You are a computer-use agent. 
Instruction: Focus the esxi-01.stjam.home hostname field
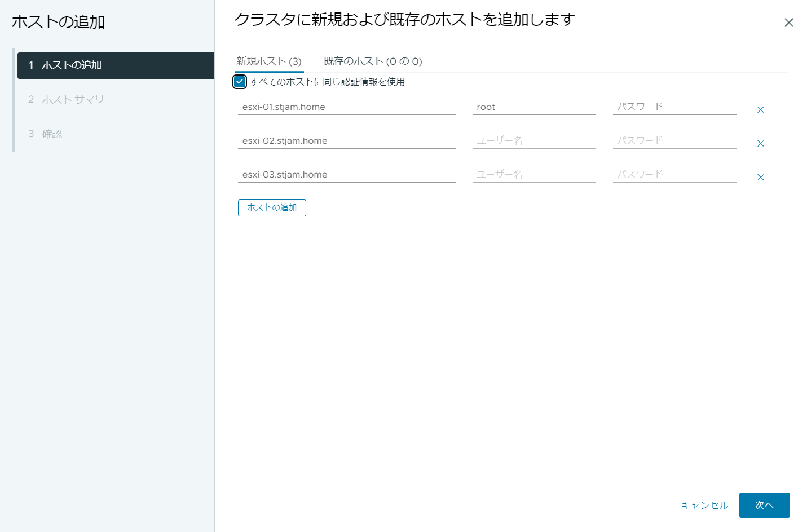pos(346,107)
